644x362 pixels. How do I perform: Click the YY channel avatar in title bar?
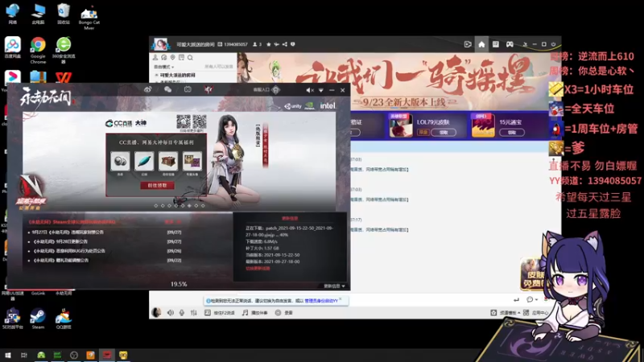(x=160, y=44)
